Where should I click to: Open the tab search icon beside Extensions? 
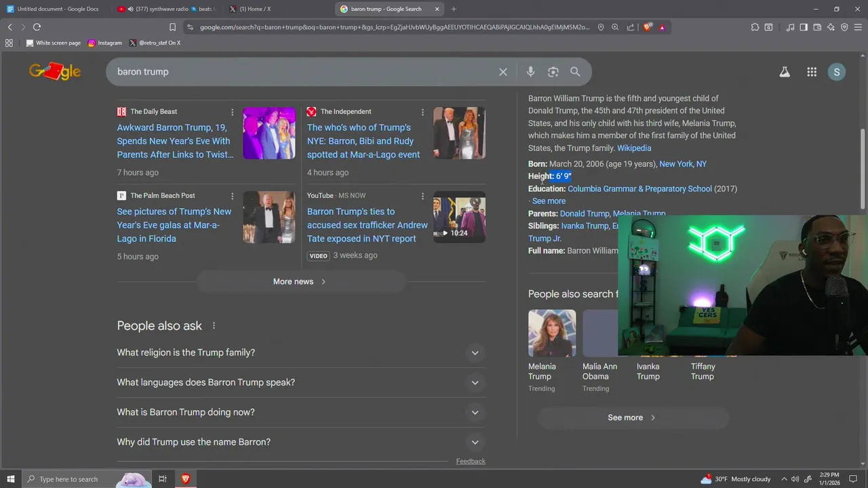pos(768,27)
